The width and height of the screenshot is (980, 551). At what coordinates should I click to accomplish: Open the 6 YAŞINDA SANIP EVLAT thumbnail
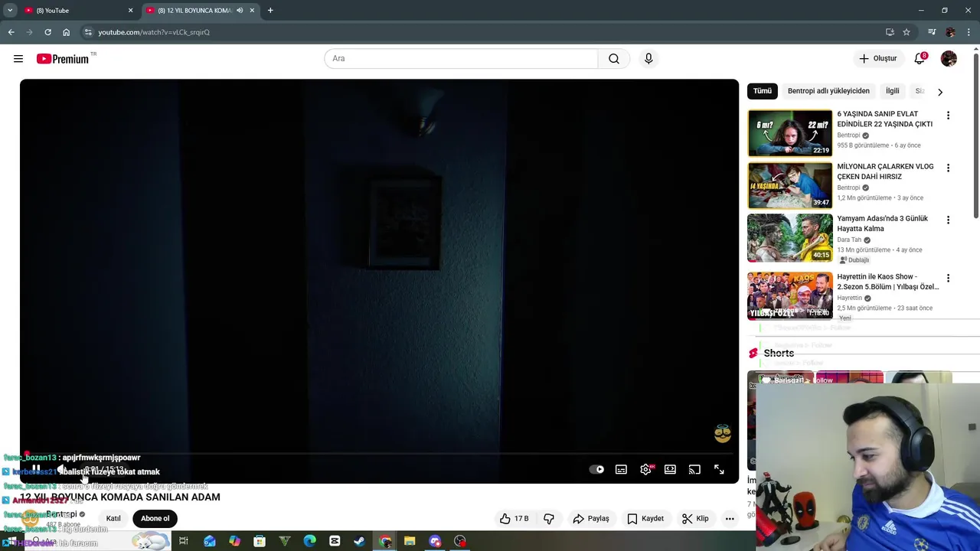point(790,133)
